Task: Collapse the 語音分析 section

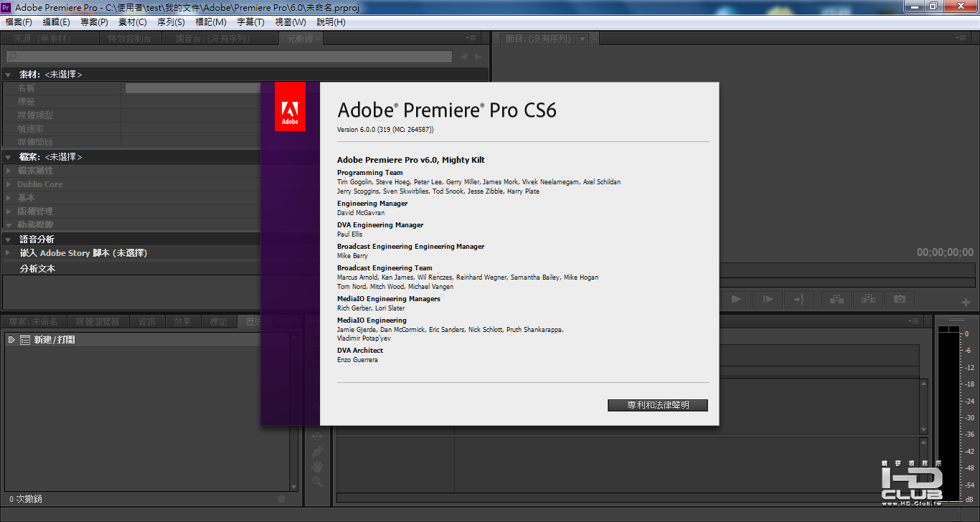Action: click(x=8, y=239)
